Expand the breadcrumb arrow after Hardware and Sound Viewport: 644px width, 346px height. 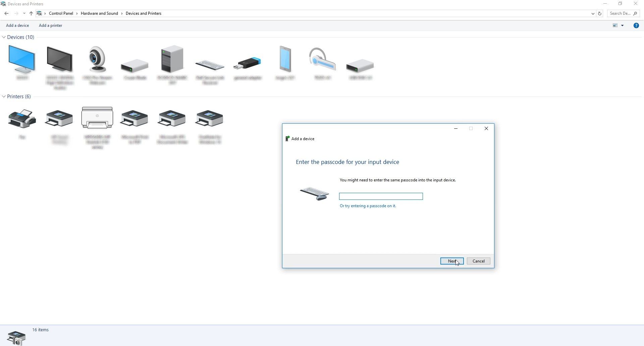point(122,13)
